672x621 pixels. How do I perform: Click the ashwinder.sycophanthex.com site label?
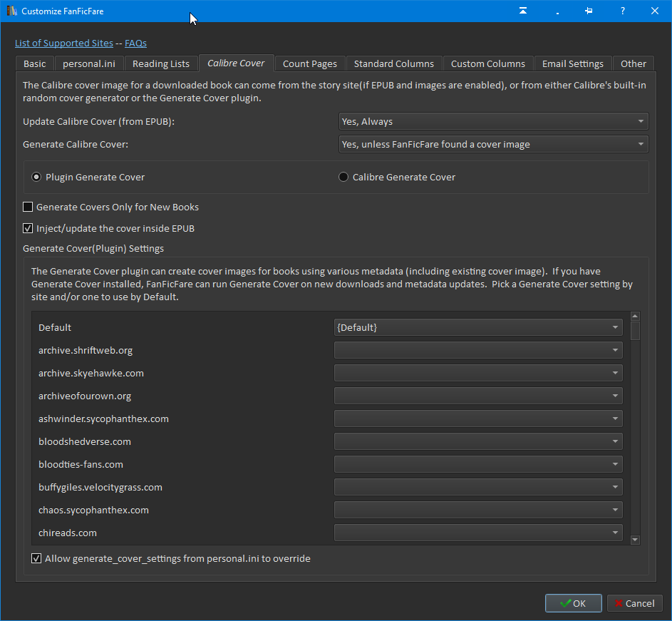(104, 419)
